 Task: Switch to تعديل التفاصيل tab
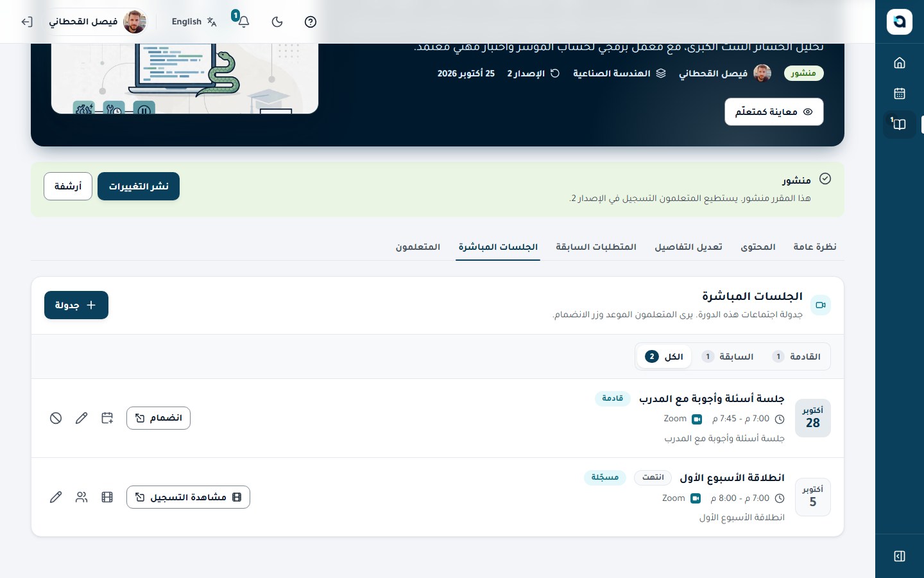coord(689,247)
